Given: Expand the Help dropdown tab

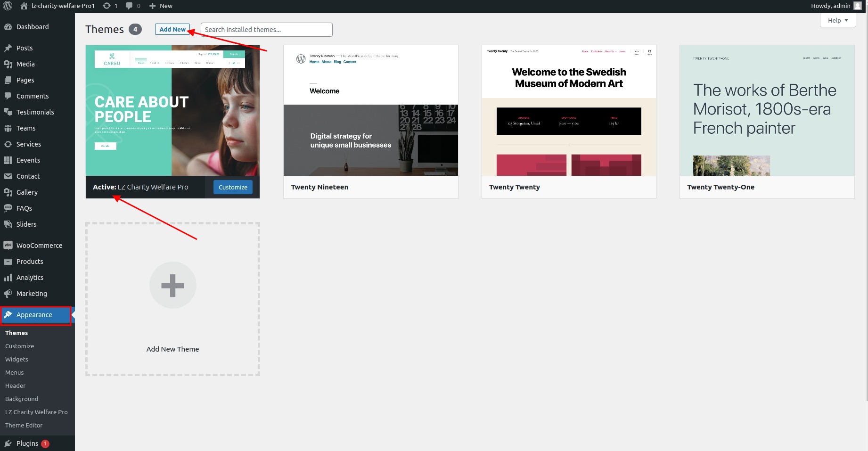Looking at the screenshot, I should click(838, 20).
